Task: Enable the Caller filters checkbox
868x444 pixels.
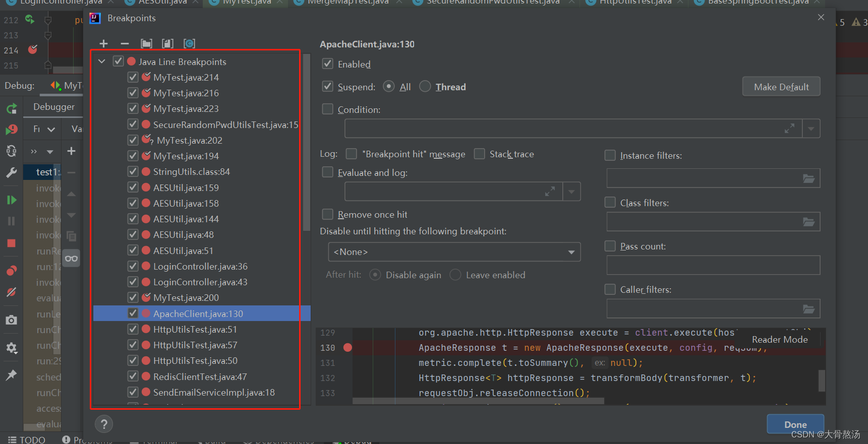Action: 610,289
